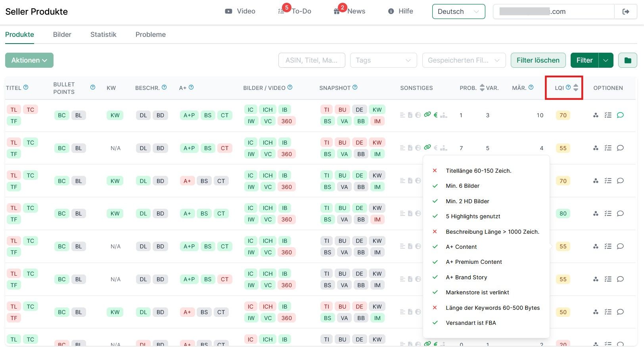The image size is (644, 347).
Task: Click the green folder button beside Filter
Action: pyautogui.click(x=627, y=60)
